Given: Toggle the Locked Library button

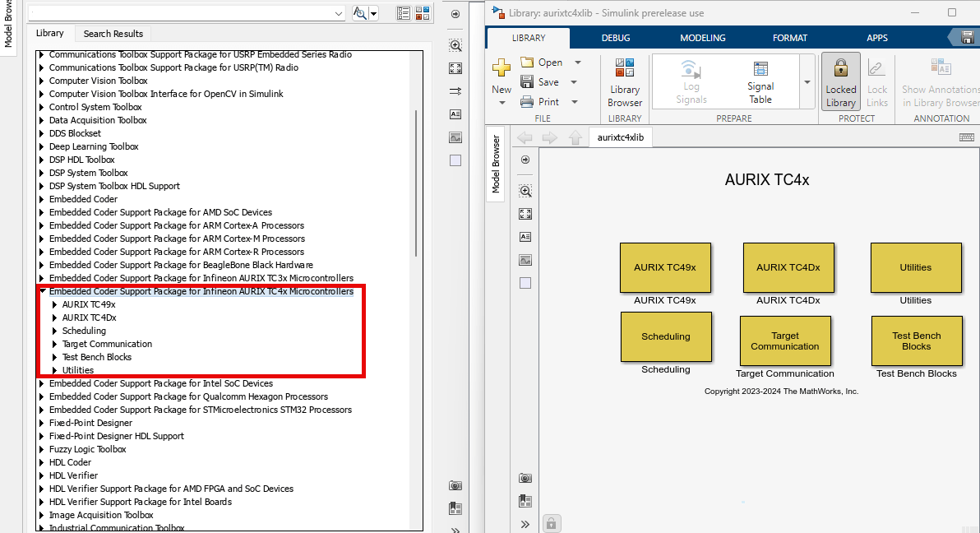Looking at the screenshot, I should point(840,82).
